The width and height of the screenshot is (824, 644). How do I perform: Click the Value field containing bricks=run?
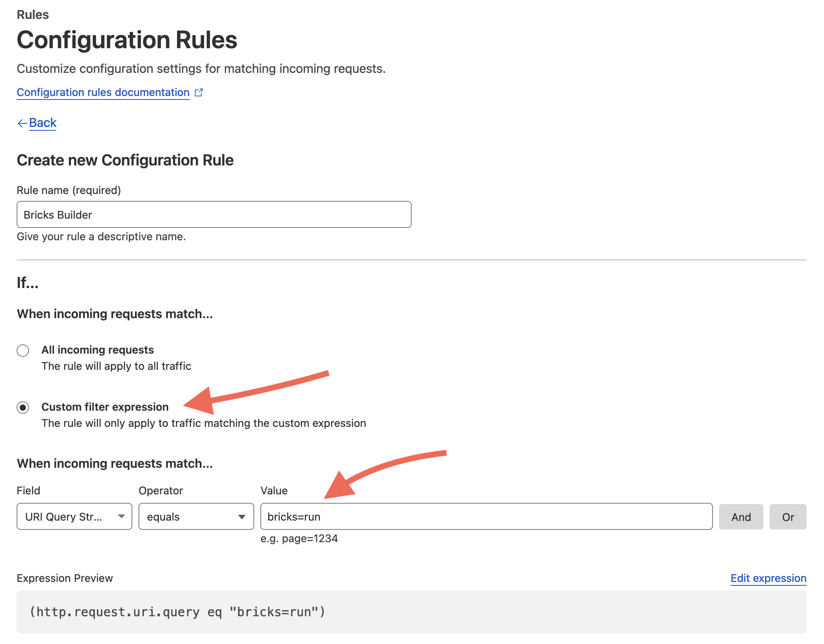point(486,517)
